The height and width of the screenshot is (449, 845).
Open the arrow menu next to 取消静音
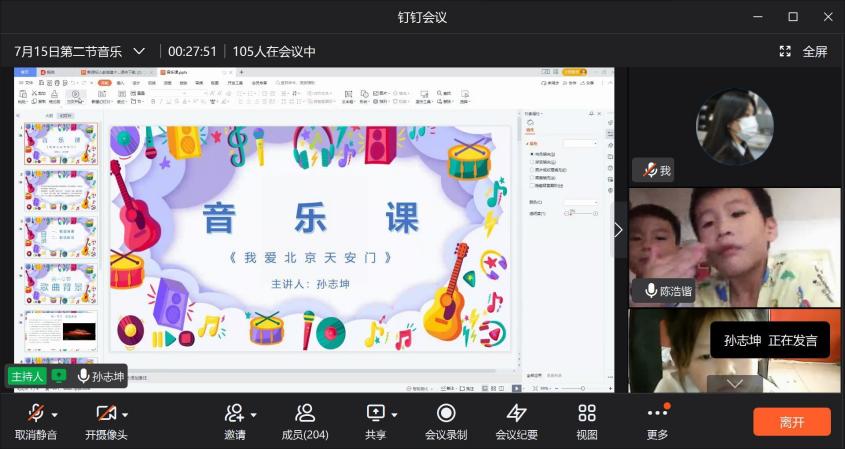coord(55,414)
